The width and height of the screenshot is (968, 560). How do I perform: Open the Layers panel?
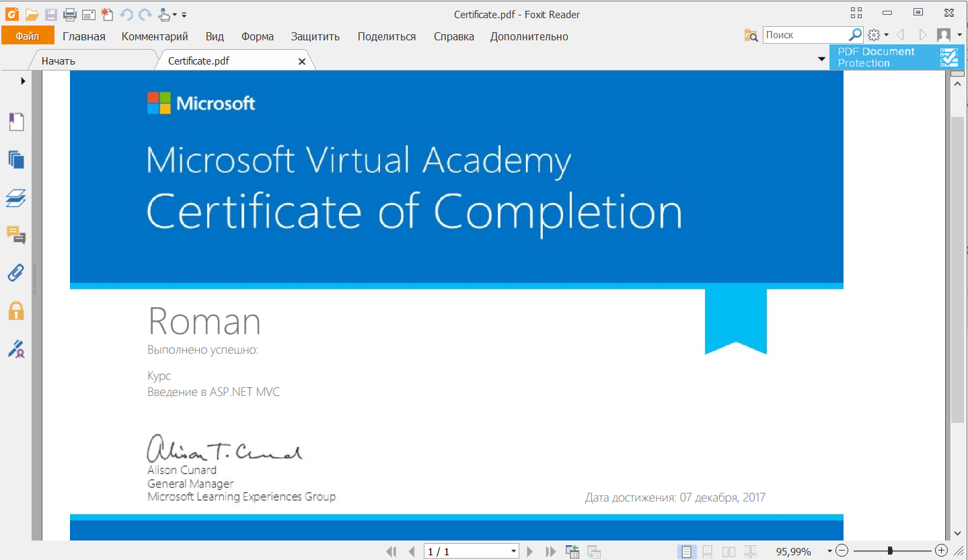[16, 198]
